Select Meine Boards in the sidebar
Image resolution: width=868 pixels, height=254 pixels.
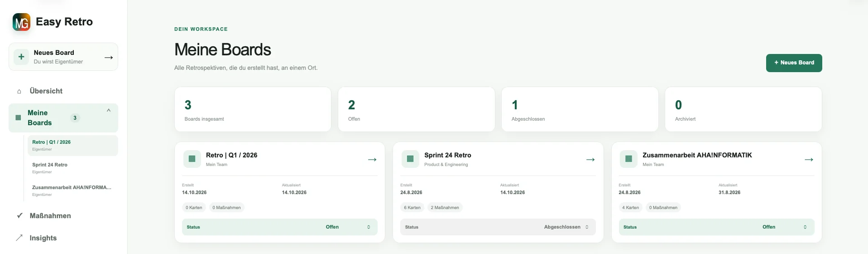63,118
